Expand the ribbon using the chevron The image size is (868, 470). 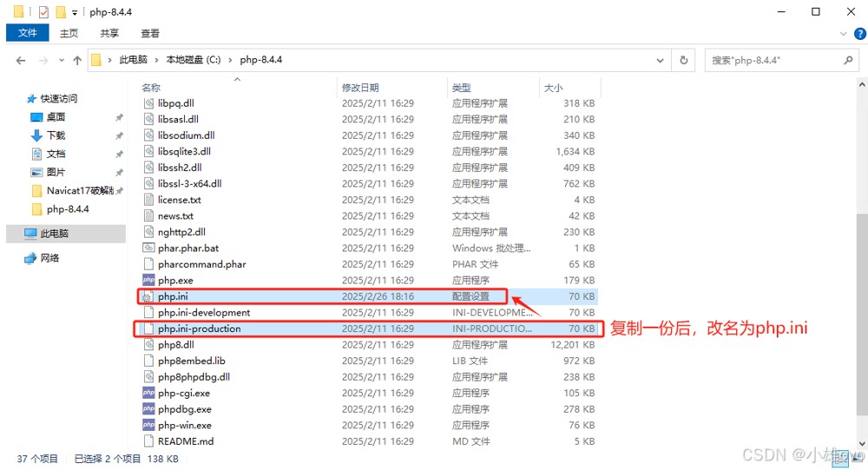pos(843,34)
